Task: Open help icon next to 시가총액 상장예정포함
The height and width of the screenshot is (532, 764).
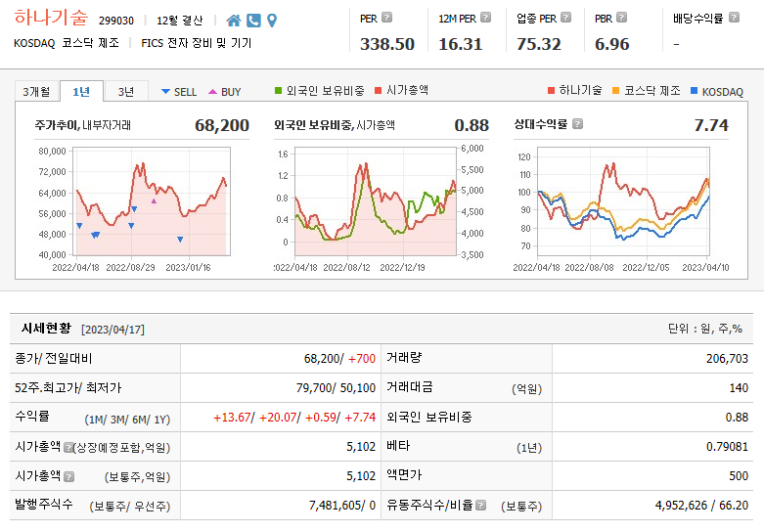Action: [x=68, y=447]
